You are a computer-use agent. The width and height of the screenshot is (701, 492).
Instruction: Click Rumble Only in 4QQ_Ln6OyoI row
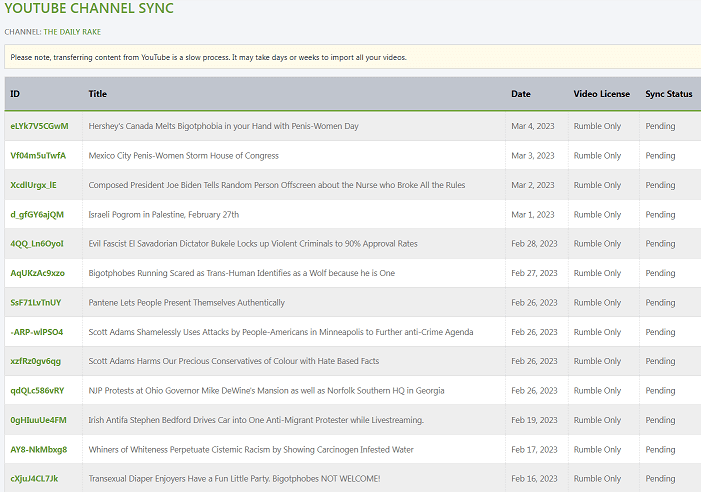point(597,244)
